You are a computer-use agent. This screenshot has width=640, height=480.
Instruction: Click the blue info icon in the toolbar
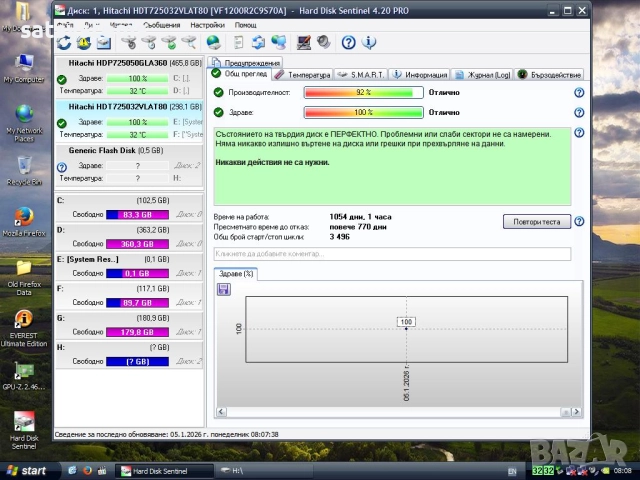coord(369,42)
